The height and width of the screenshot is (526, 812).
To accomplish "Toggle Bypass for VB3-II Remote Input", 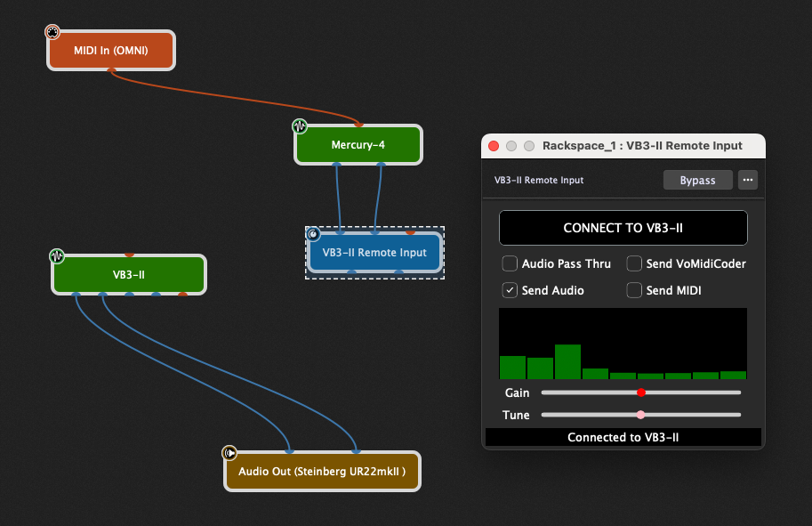I will click(x=697, y=180).
